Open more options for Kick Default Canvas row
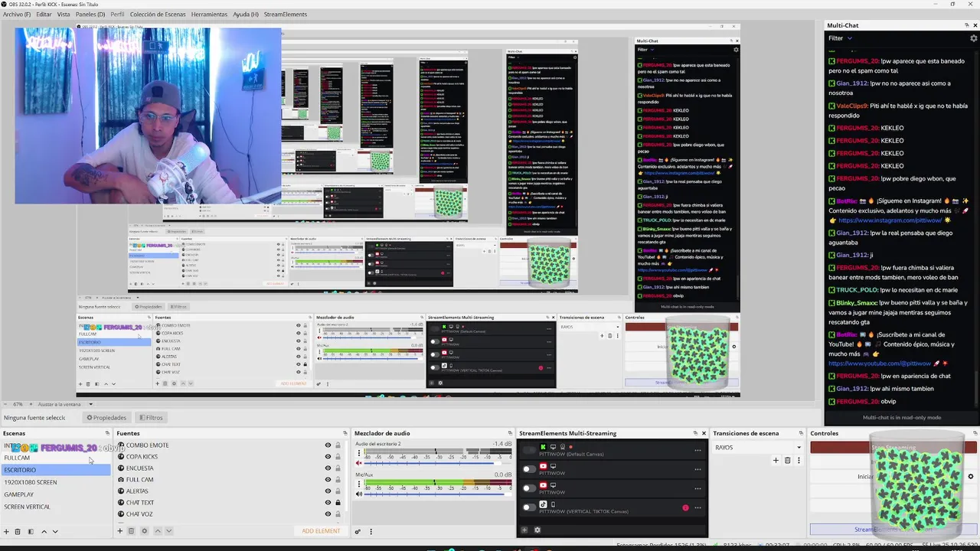Screen dimensions: 980x551 click(697, 450)
